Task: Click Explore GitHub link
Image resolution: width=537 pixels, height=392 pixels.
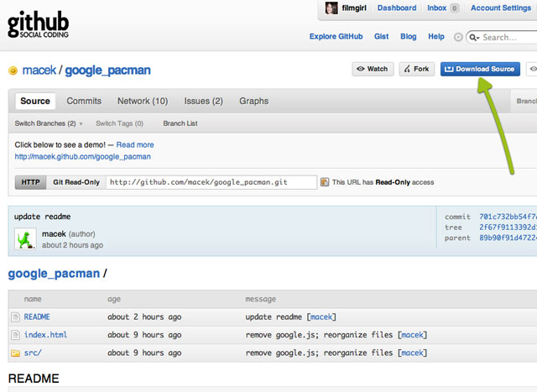Action: click(x=336, y=37)
